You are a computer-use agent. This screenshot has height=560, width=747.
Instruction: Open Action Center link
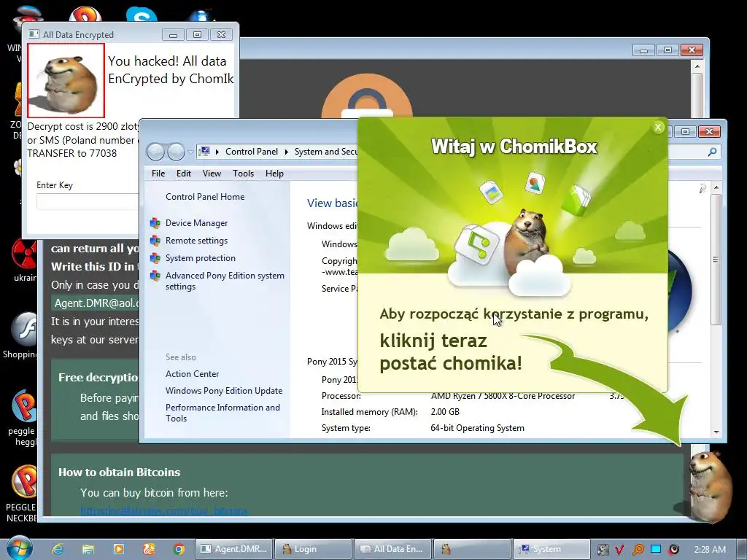192,374
